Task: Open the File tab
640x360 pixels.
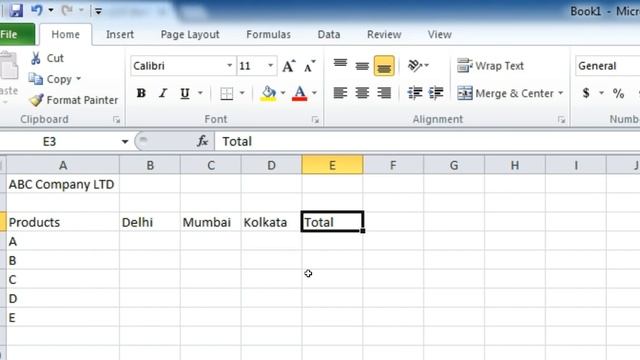Action: pyautogui.click(x=16, y=35)
